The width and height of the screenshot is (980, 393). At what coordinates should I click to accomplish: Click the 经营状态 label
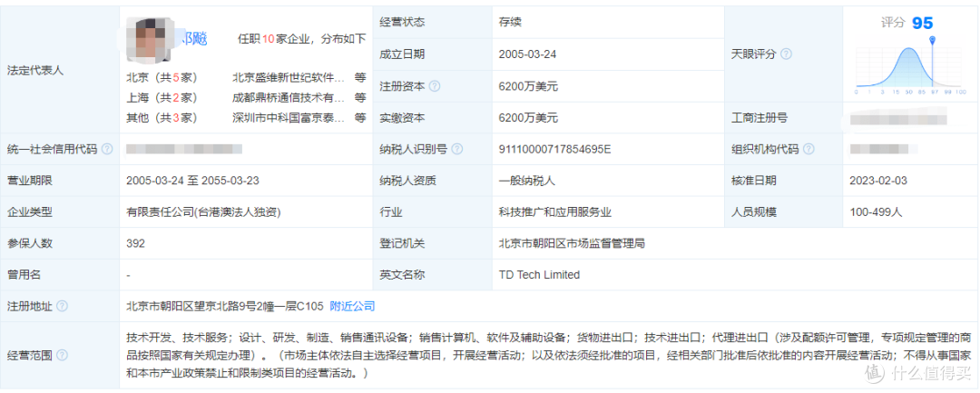[x=402, y=23]
